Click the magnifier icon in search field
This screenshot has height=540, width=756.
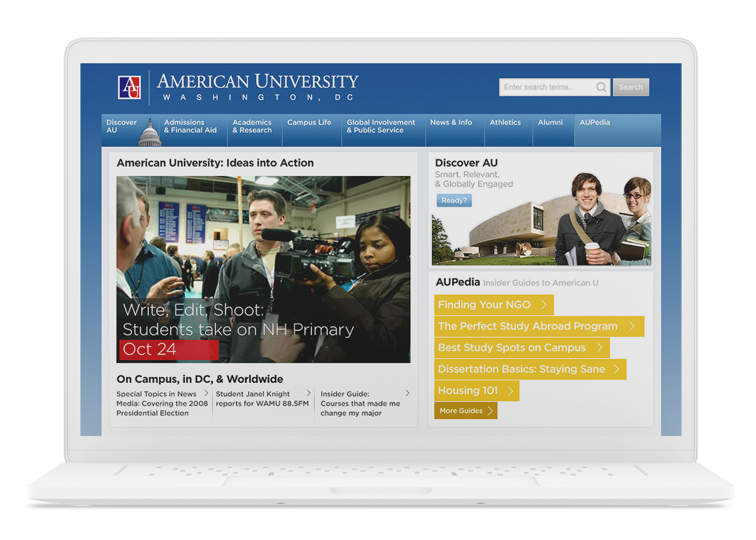[601, 87]
